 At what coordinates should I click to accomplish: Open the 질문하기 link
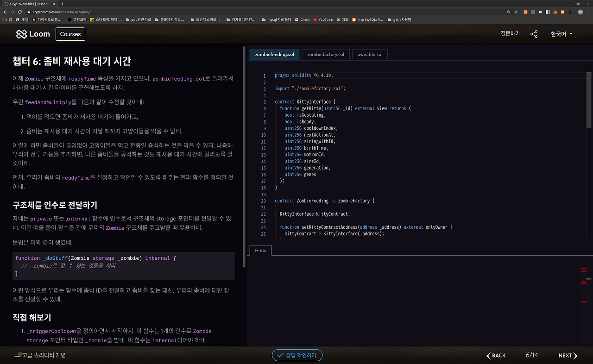pyautogui.click(x=510, y=34)
